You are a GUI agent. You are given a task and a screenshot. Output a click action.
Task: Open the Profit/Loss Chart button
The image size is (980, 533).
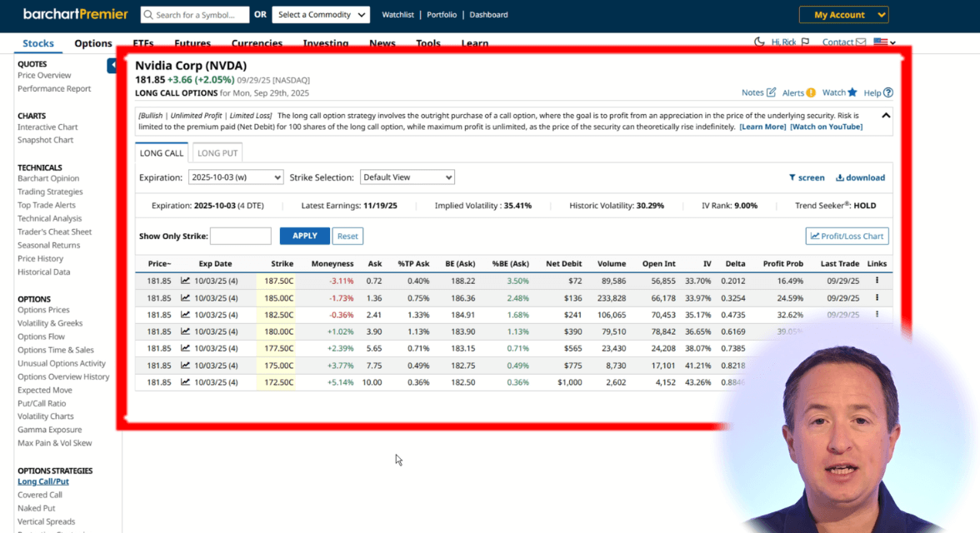(847, 237)
